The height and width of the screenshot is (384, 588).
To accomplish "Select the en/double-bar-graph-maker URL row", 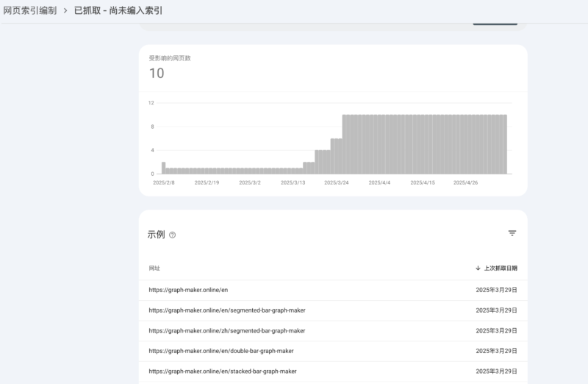I will click(220, 351).
